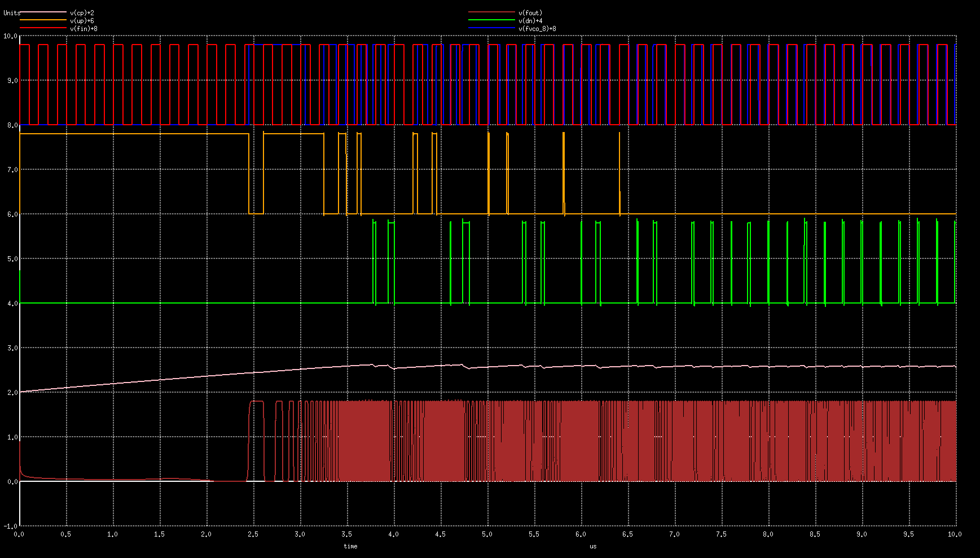Screen dimensions: 980x558
Task: Click the pink legend line for v(cp)+2
Action: [x=43, y=12]
